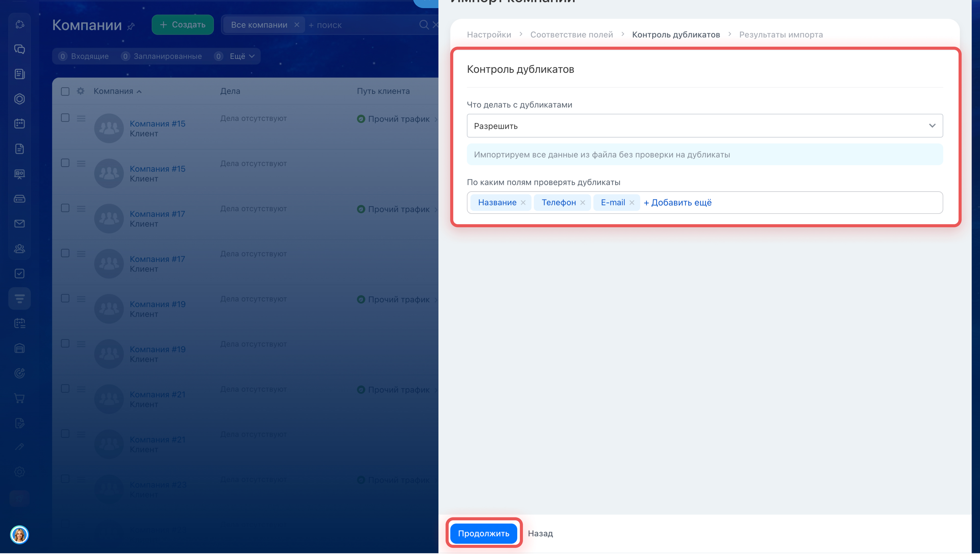Sort by the Компания column header
This screenshot has width=980, height=554.
tap(113, 91)
